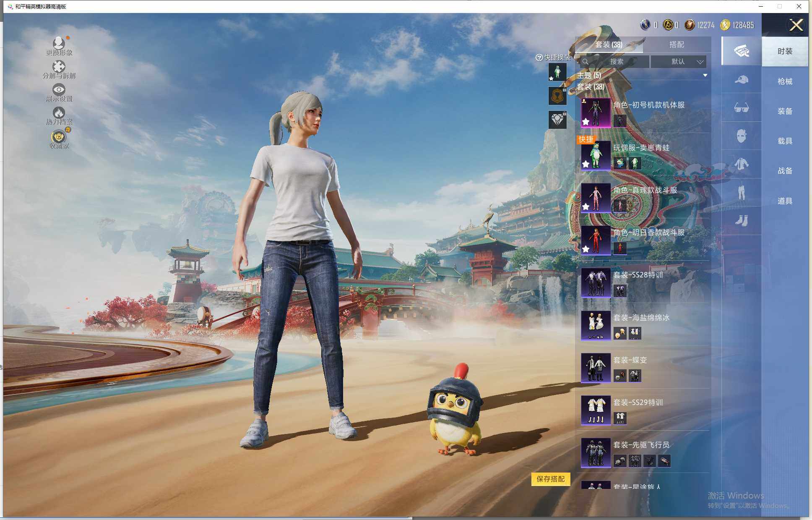Open the 热力档案 flame icon
Image resolution: width=812 pixels, height=520 pixels.
[x=59, y=113]
